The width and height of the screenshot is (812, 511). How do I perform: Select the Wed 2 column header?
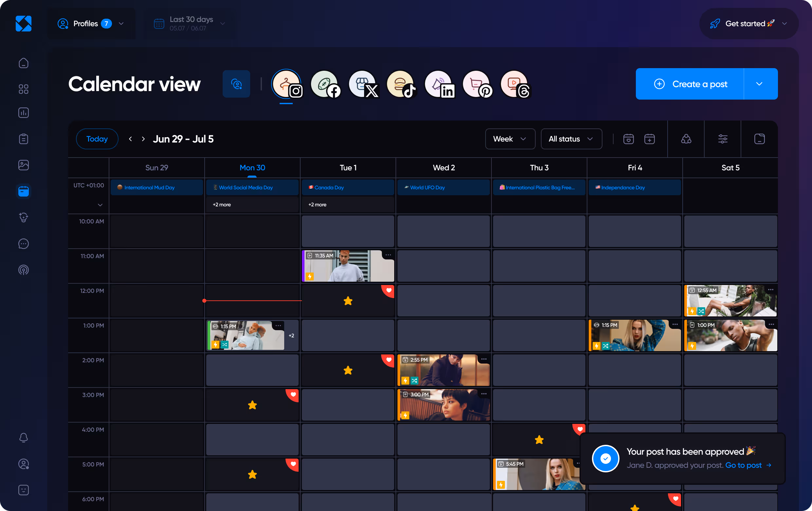pos(444,168)
